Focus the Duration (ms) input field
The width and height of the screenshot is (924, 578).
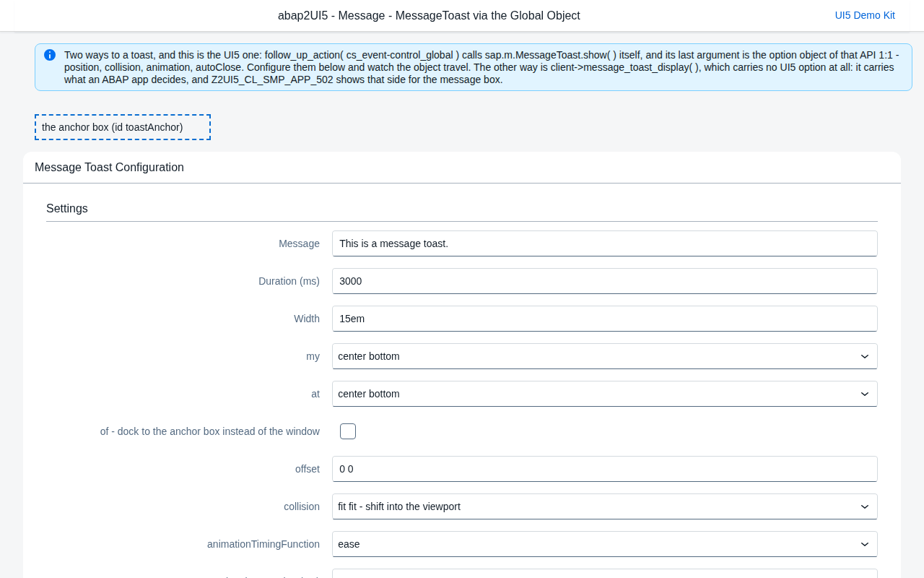coord(605,281)
